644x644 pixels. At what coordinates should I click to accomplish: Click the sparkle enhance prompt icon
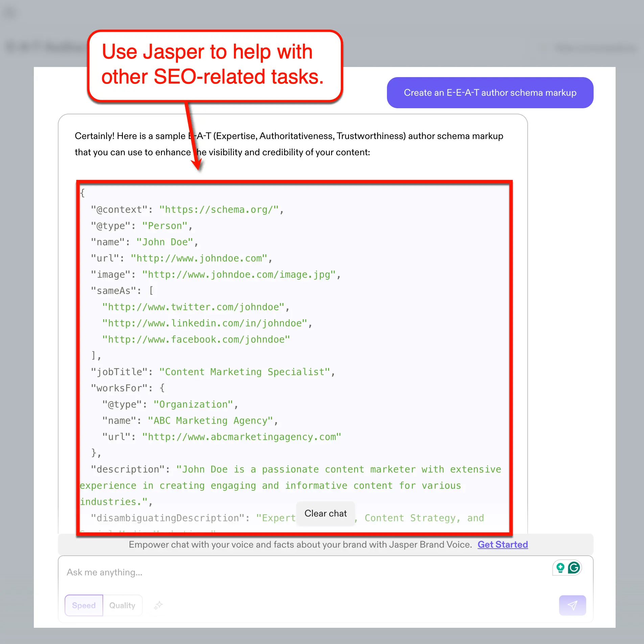(158, 605)
